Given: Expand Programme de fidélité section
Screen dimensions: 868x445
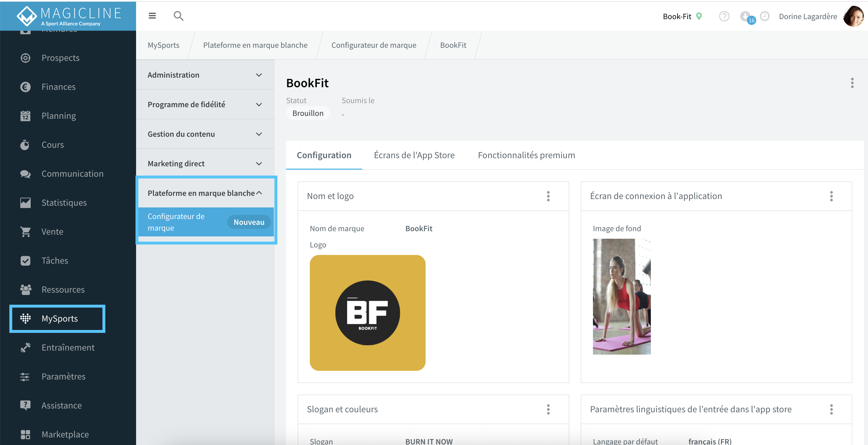Looking at the screenshot, I should pyautogui.click(x=205, y=105).
